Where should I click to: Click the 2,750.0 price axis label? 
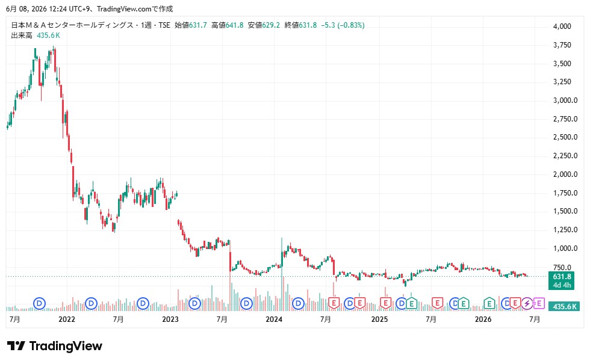(565, 119)
